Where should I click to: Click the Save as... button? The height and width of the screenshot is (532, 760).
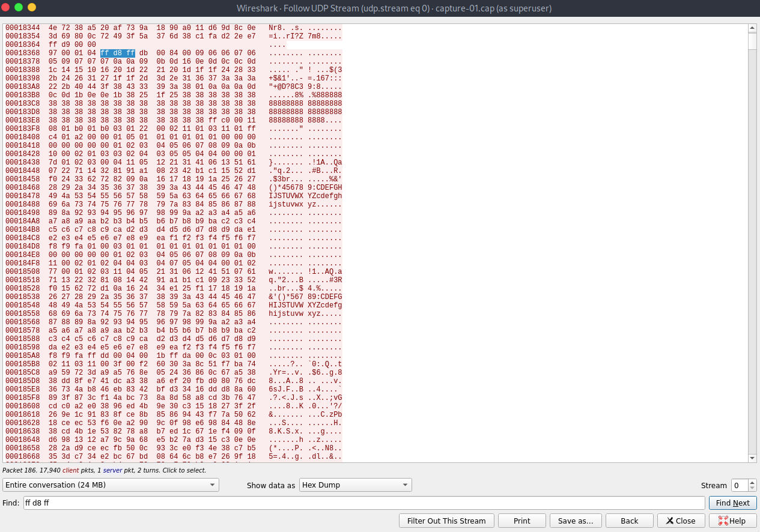click(575, 521)
